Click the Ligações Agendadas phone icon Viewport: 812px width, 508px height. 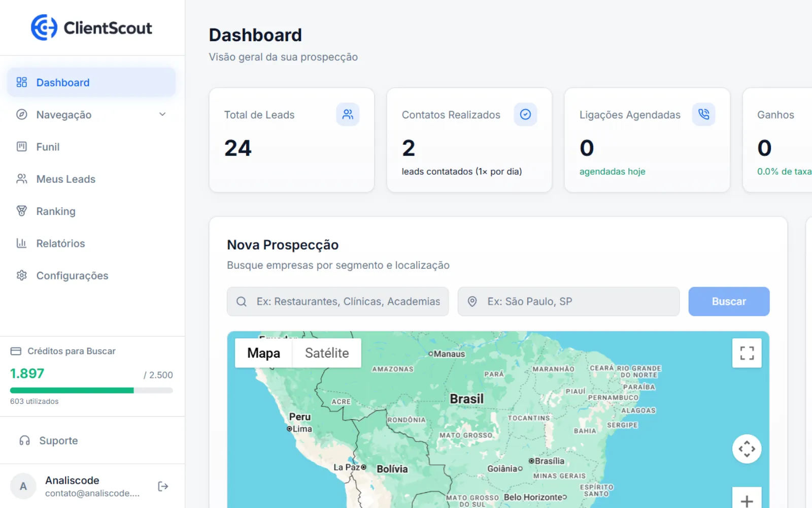[x=703, y=114]
